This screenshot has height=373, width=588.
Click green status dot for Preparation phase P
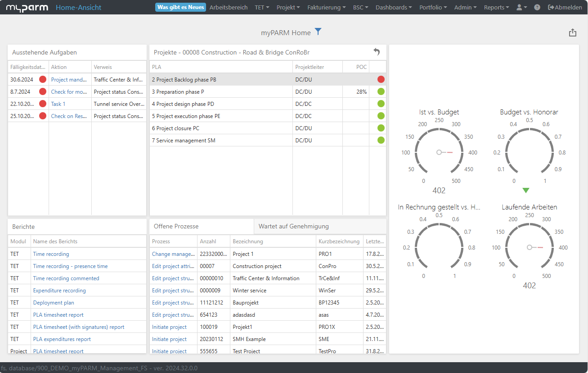381,91
